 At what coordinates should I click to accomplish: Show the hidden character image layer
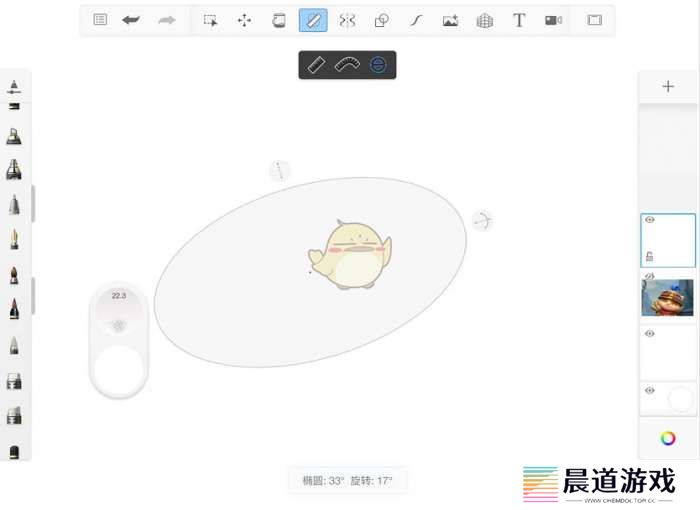pyautogui.click(x=650, y=276)
